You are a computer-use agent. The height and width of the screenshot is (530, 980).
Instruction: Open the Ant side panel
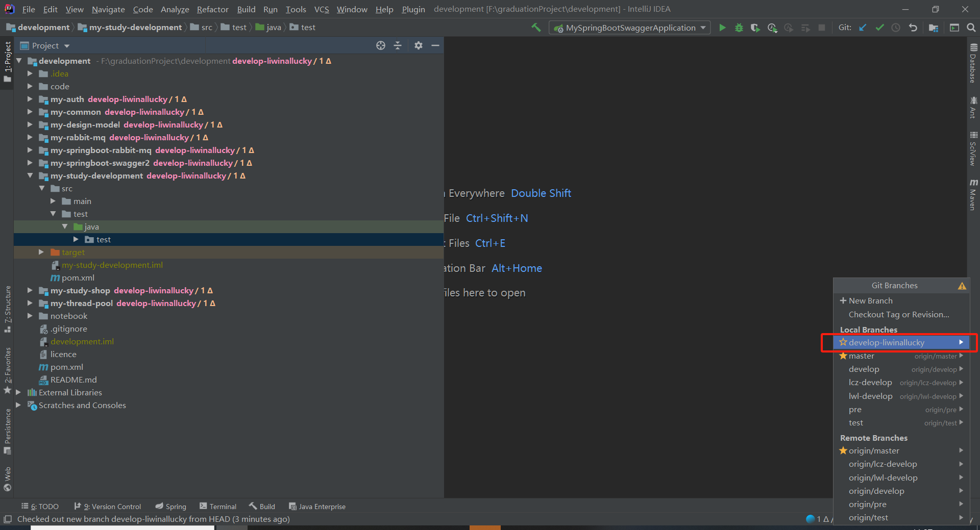(x=973, y=107)
